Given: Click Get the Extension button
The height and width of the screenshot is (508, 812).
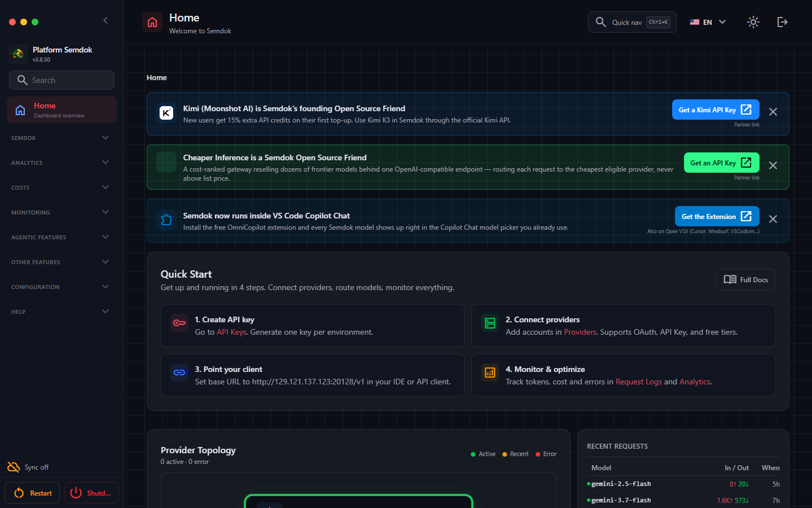Looking at the screenshot, I should click(x=717, y=216).
